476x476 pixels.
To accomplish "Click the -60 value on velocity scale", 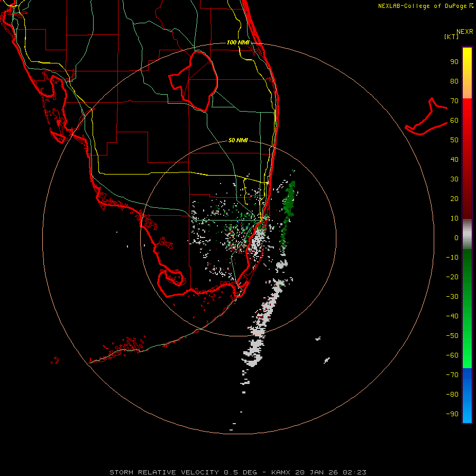I will pyautogui.click(x=452, y=355).
